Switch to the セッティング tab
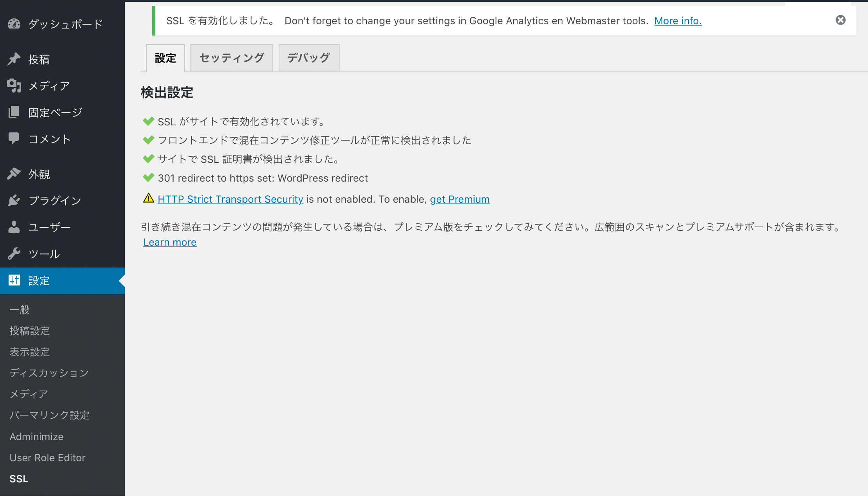Viewport: 868px width, 496px height. coord(232,58)
